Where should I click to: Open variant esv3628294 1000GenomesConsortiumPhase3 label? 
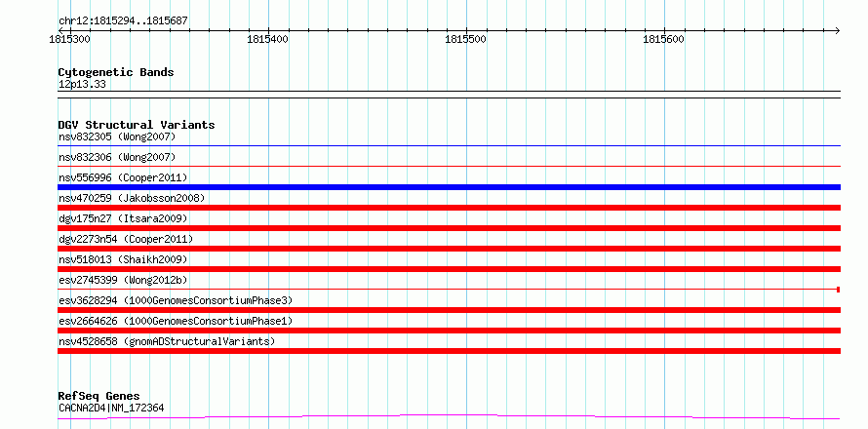coord(176,300)
